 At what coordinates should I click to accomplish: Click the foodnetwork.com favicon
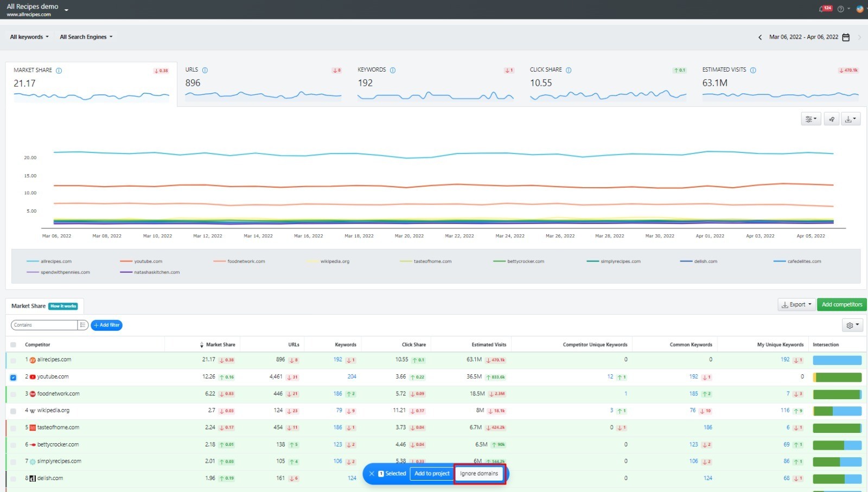click(x=33, y=394)
